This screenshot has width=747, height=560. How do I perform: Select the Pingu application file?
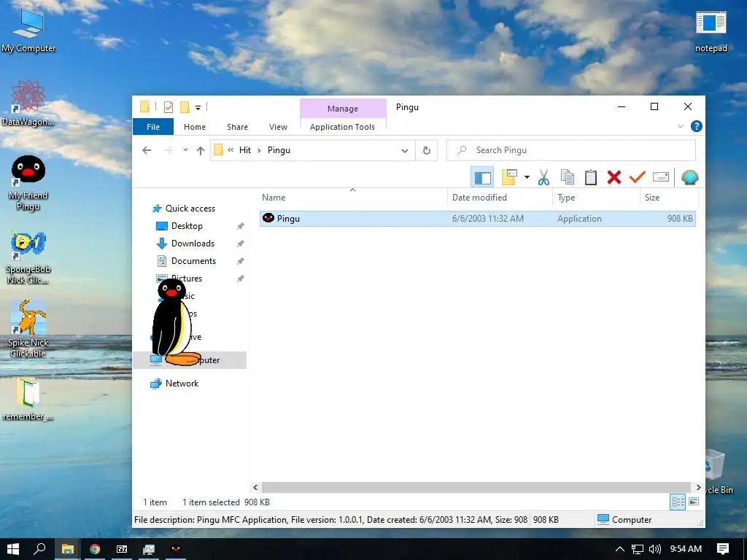tap(477, 219)
